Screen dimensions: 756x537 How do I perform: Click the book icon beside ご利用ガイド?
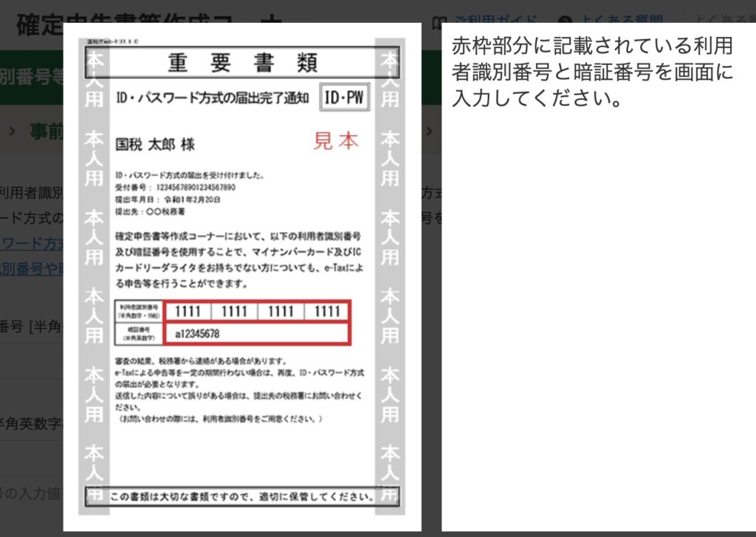pos(439,23)
